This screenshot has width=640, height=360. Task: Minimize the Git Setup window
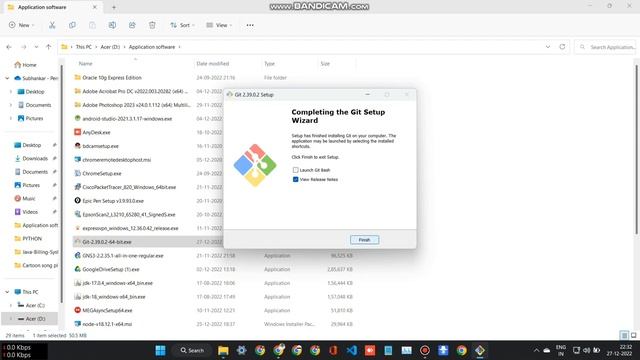click(x=367, y=94)
